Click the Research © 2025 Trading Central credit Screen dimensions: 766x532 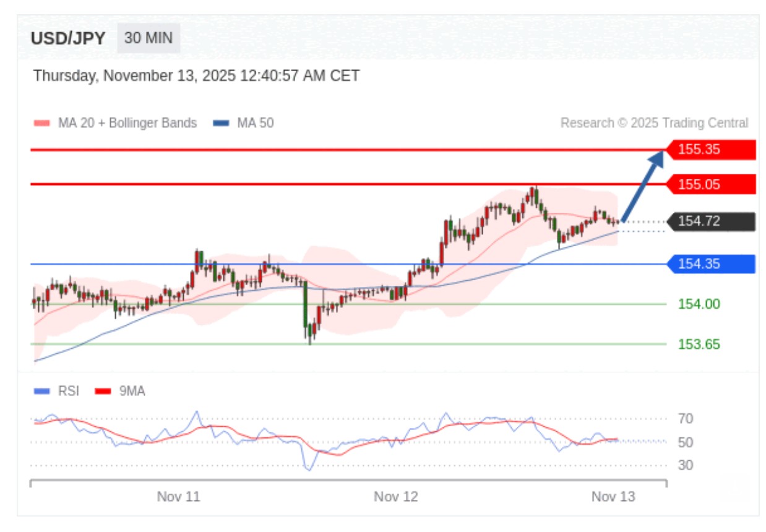[x=654, y=123]
